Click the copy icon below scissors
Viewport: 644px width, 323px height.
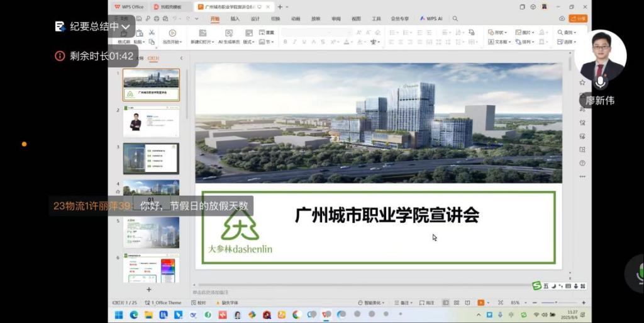click(152, 42)
